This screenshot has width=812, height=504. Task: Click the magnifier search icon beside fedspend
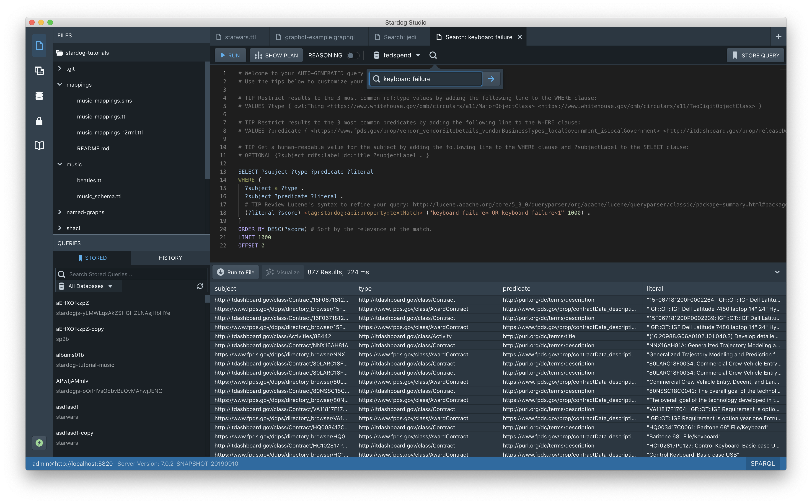[x=433, y=55]
